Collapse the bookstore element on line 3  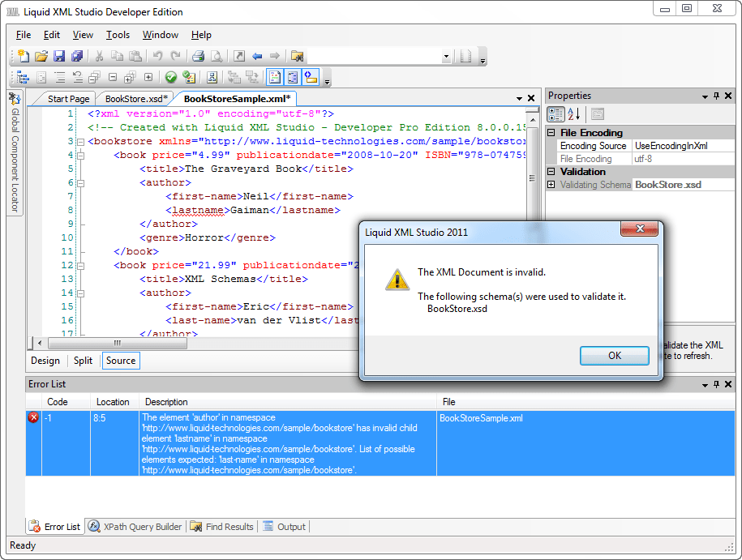coord(80,142)
